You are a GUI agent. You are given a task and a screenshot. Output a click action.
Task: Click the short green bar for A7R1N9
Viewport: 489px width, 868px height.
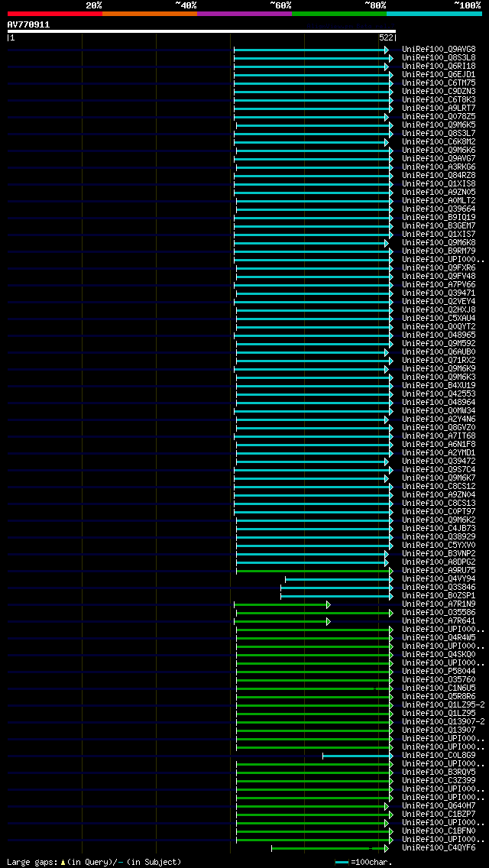(283, 604)
